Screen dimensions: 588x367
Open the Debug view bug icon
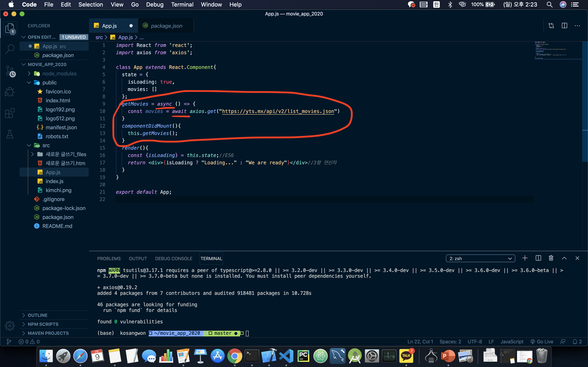tap(10, 92)
